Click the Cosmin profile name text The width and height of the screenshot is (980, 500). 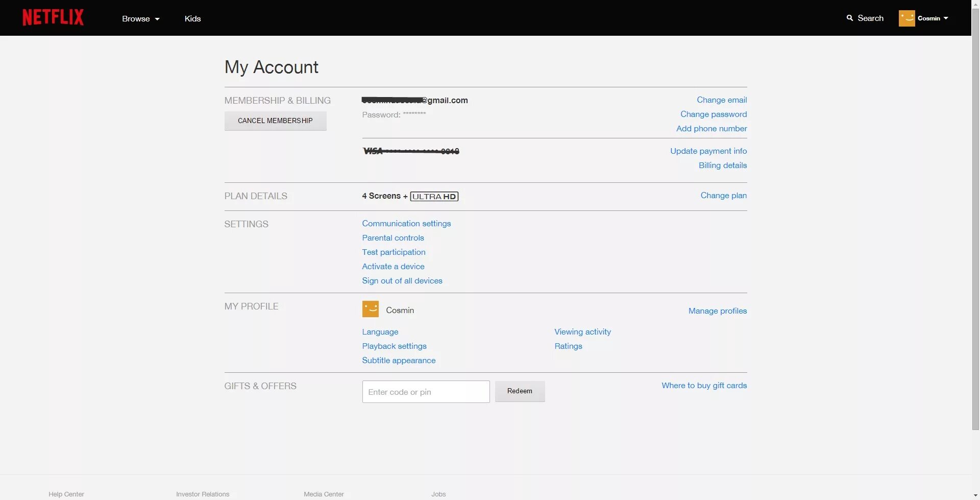pos(400,310)
